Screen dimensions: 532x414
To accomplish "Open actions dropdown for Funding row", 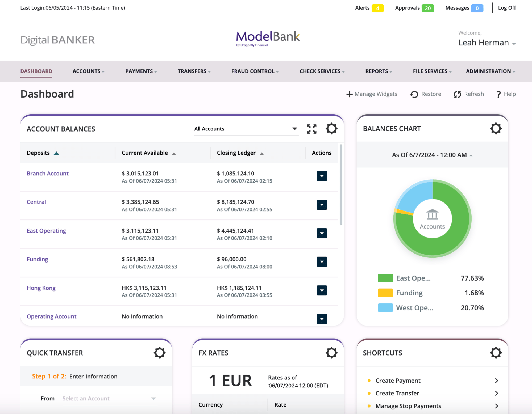I will click(x=322, y=262).
